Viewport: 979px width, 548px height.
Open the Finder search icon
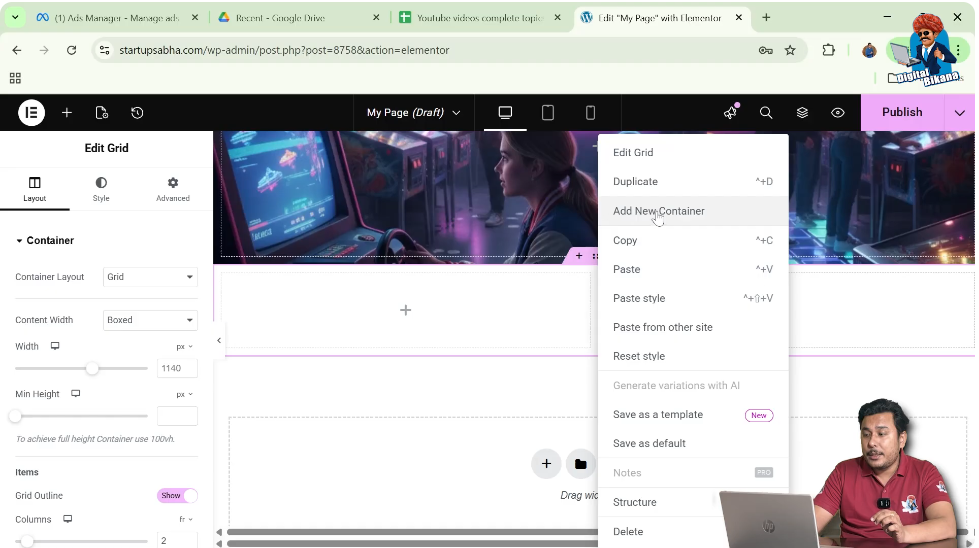click(x=766, y=113)
